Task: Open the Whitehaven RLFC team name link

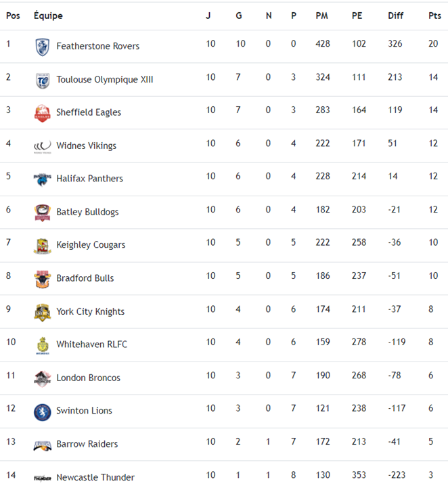Action: 91,345
